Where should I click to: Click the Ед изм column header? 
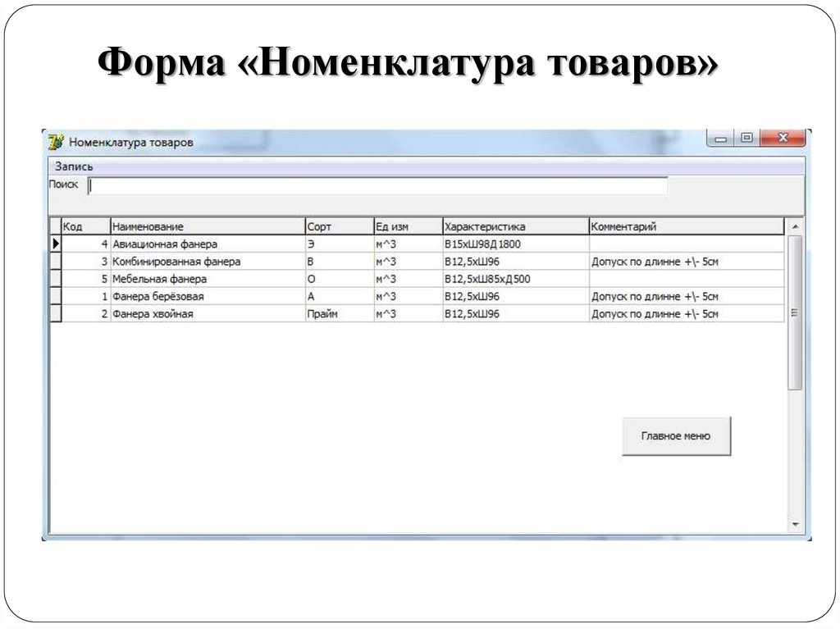click(402, 225)
